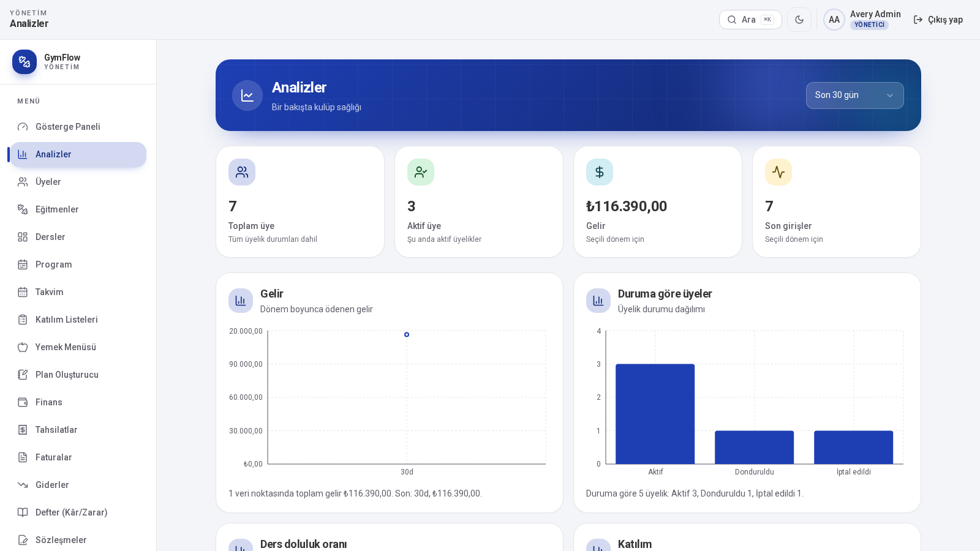Screen dimensions: 980x551
Task: Click the Aktif üye user-check icon
Action: point(421,172)
